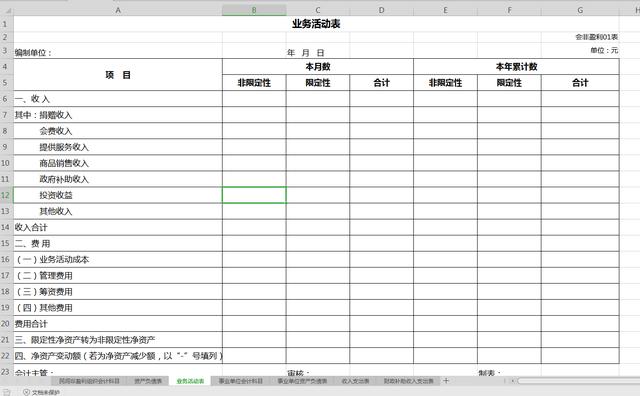Click the document unprotected shield icon

pos(26,392)
